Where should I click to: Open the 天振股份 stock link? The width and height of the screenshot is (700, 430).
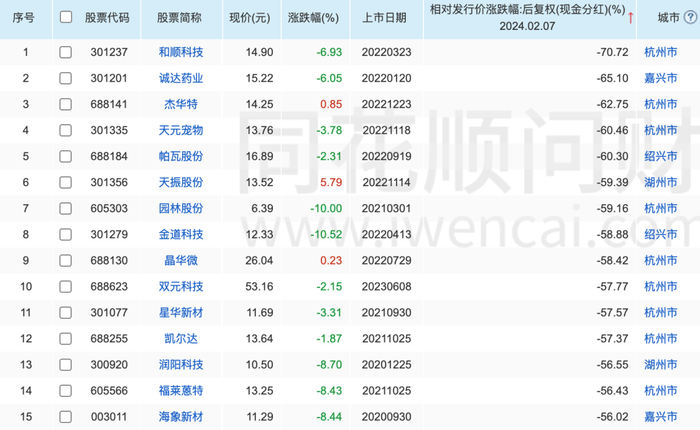point(181,182)
